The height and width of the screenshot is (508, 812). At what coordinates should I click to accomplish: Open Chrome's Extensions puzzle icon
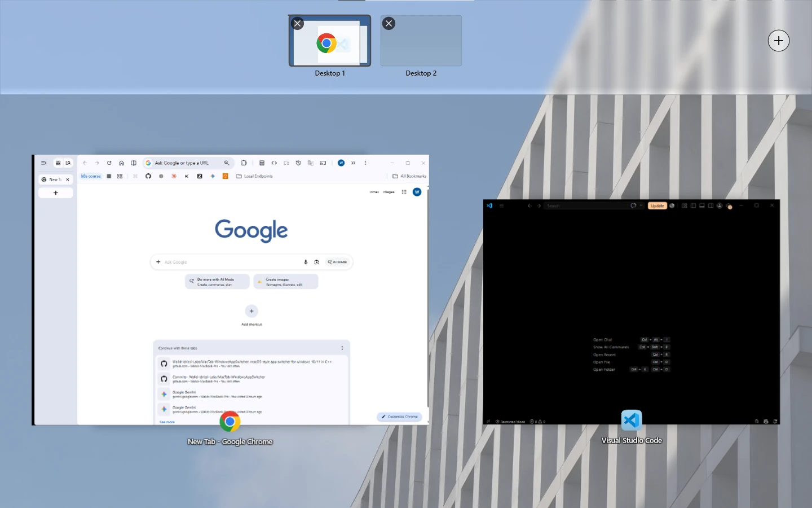click(244, 163)
